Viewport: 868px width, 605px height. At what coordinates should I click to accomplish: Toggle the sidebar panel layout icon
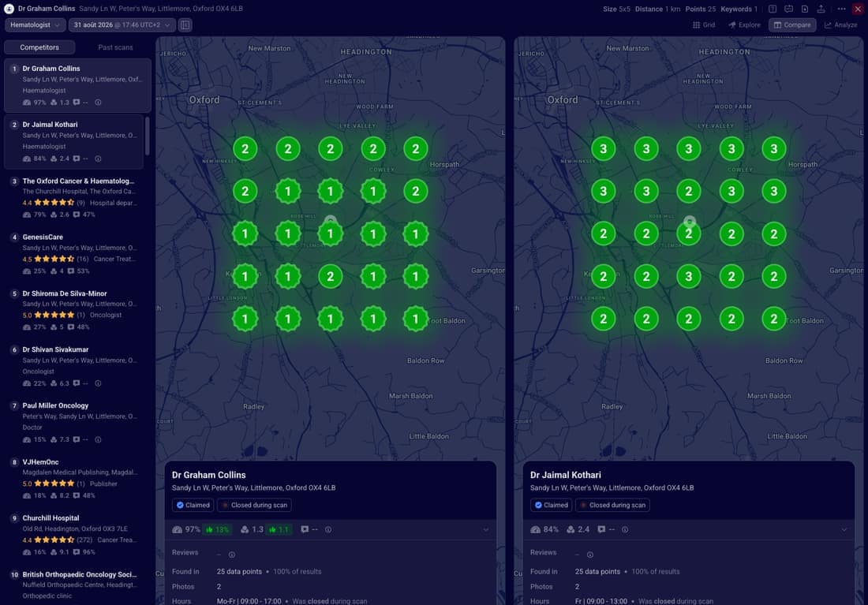click(x=185, y=25)
